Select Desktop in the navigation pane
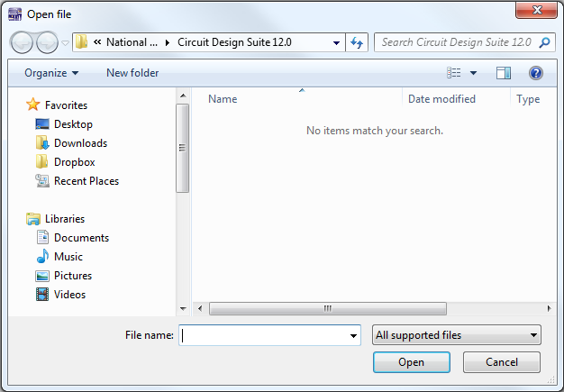This screenshot has width=564, height=392. 73,124
